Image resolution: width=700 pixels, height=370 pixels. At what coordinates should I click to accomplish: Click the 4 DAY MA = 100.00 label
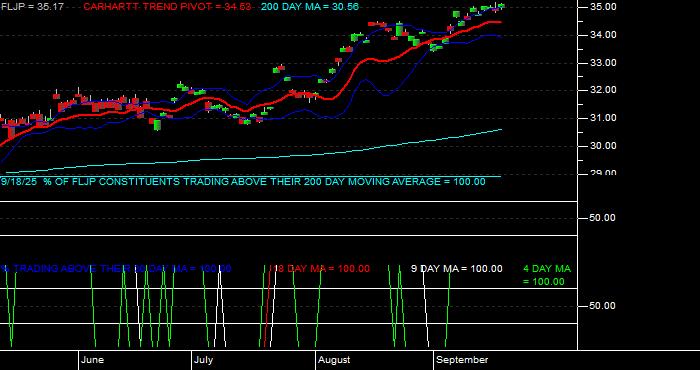pyautogui.click(x=547, y=275)
